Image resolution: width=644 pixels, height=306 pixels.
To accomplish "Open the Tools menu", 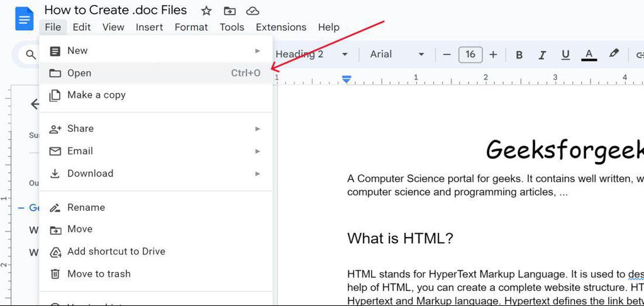I will pyautogui.click(x=232, y=27).
